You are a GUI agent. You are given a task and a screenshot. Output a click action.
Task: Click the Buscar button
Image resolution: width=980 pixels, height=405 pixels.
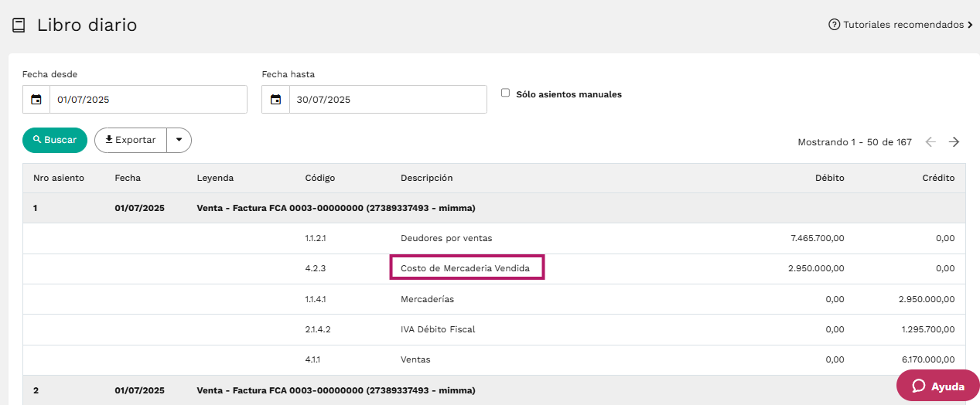tap(55, 140)
